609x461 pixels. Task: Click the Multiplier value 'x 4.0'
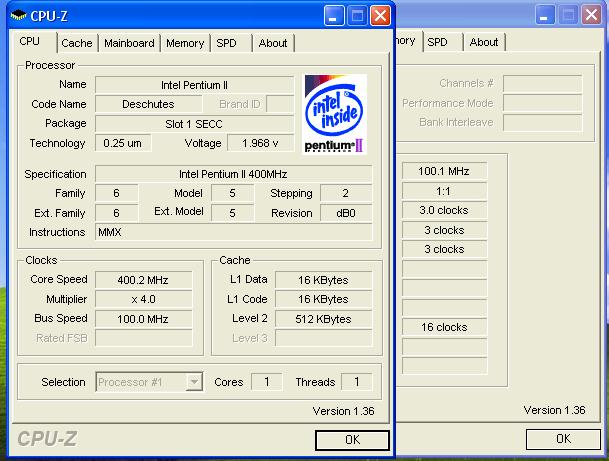click(x=143, y=299)
